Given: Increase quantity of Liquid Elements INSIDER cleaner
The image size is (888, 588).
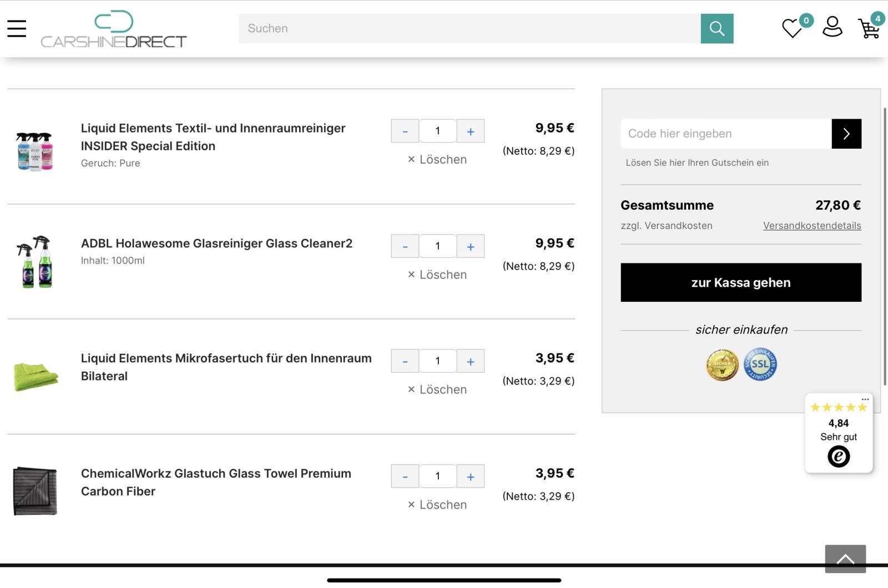Looking at the screenshot, I should (471, 131).
